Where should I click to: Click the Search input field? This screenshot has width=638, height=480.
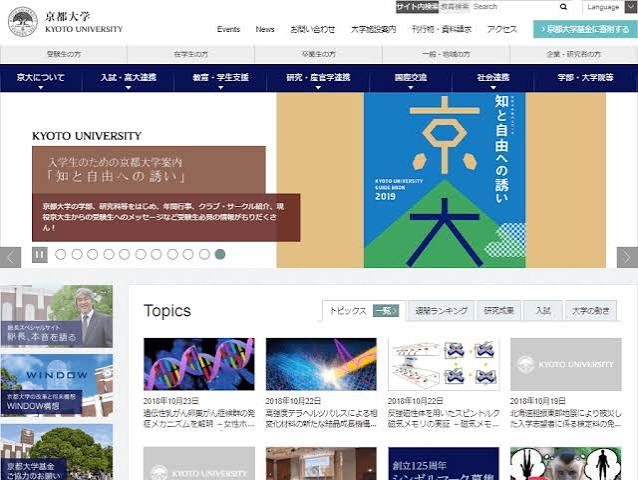(515, 7)
